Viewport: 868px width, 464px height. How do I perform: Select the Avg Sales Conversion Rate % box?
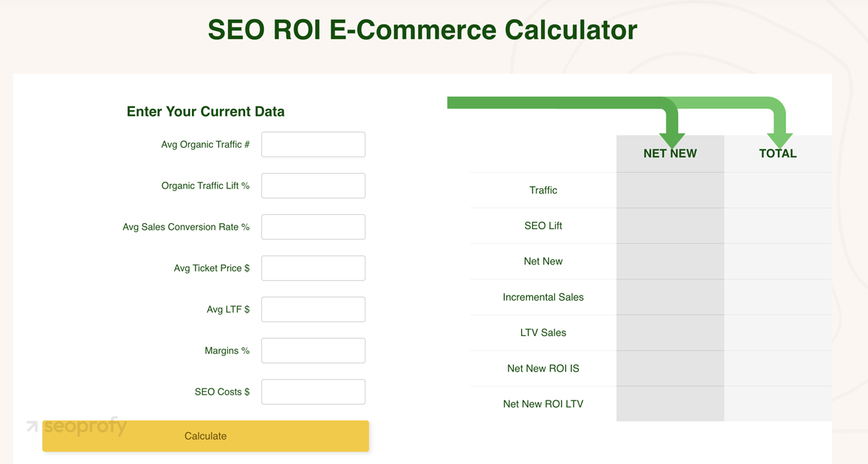[313, 227]
